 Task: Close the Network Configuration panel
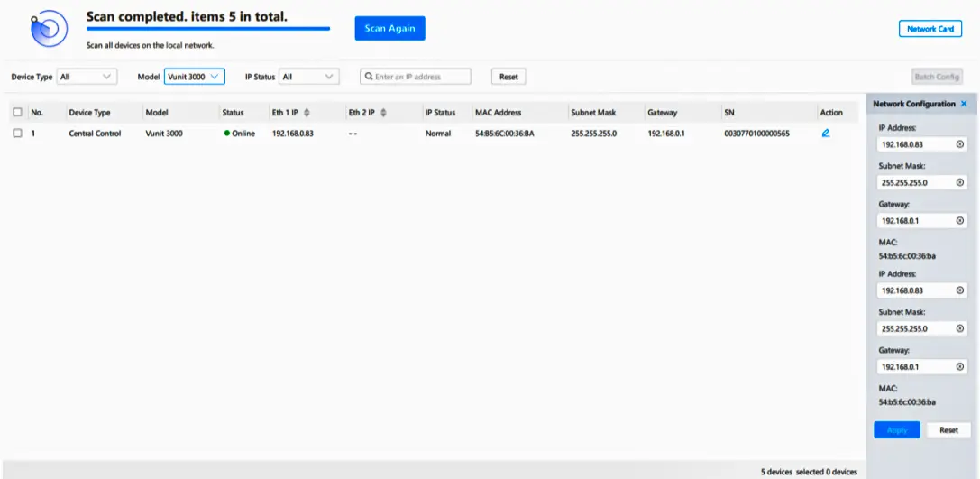pyautogui.click(x=964, y=105)
